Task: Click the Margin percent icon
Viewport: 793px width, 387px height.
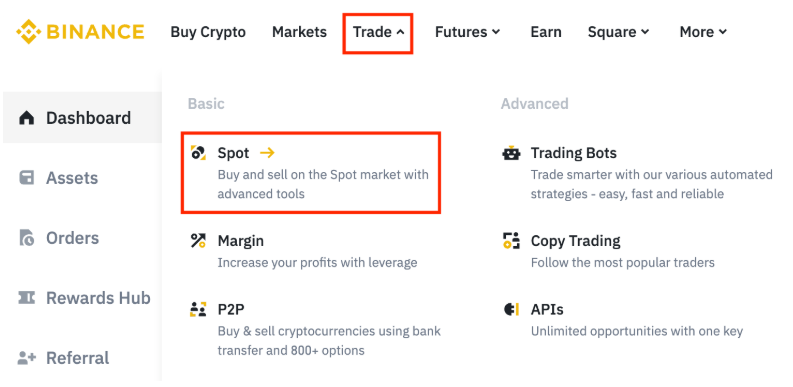Action: coord(198,240)
